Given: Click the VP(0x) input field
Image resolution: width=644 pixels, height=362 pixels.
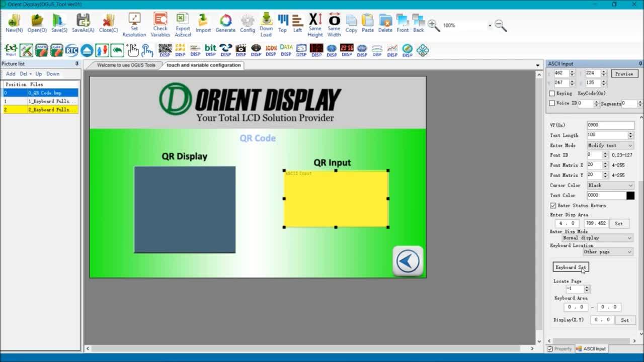Looking at the screenshot, I should tap(610, 125).
